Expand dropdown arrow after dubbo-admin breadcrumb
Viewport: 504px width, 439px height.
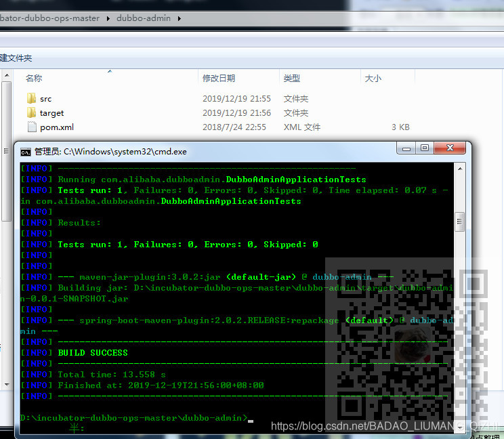180,19
